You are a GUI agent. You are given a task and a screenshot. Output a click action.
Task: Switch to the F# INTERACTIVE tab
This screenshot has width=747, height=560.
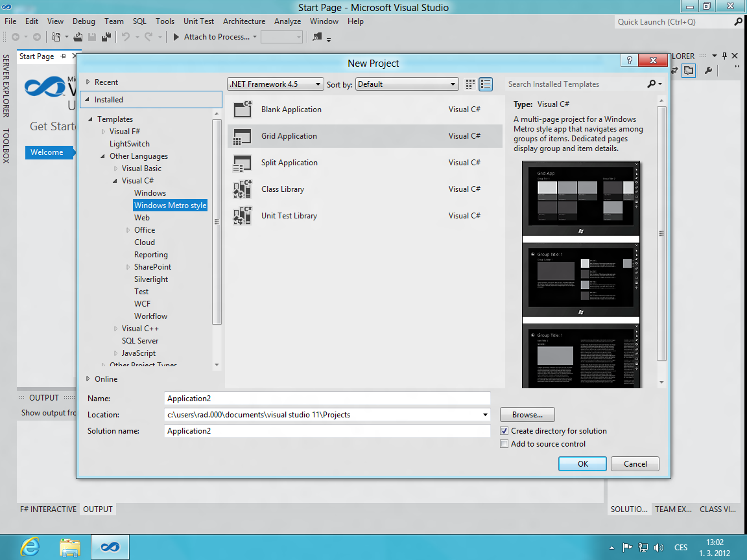click(48, 509)
